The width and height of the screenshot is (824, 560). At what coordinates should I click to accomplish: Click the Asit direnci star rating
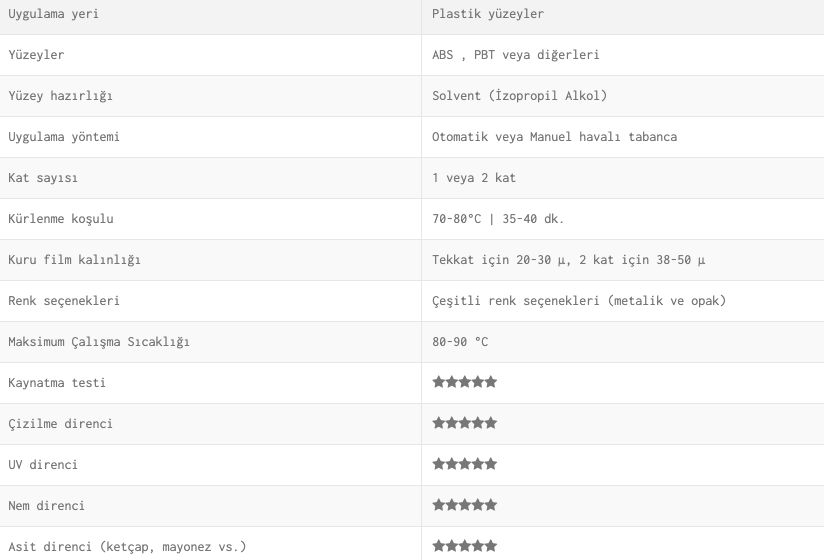(465, 546)
